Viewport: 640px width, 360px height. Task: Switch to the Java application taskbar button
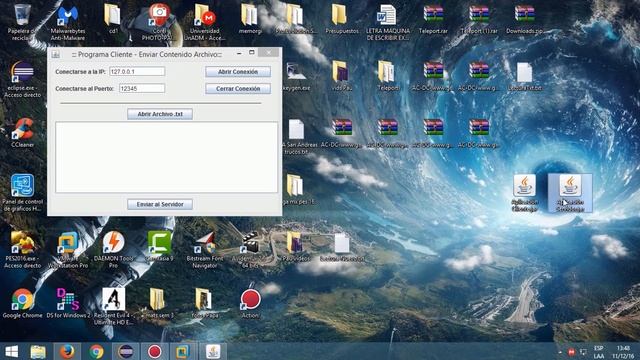pos(213,352)
